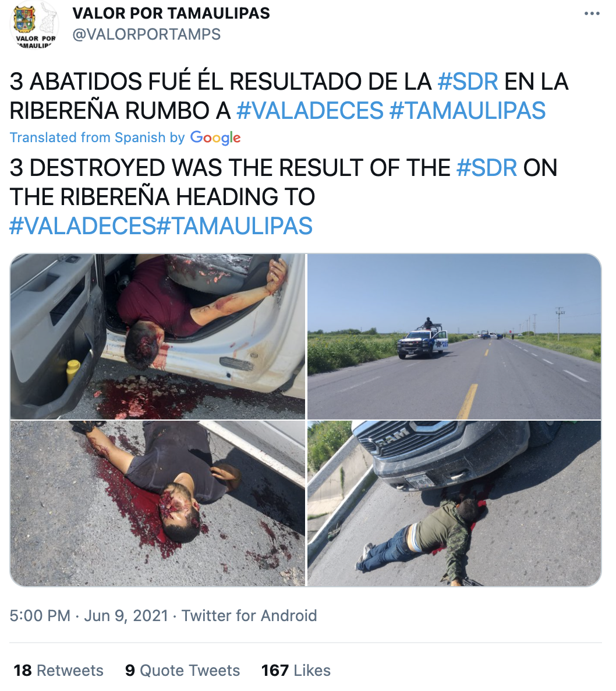Open the three-dot more options menu
The height and width of the screenshot is (691, 616).
tap(592, 13)
